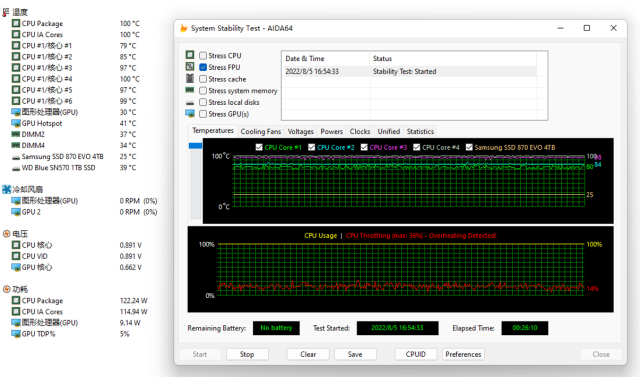
Task: Enable the Stress system memory checkbox
Action: pyautogui.click(x=203, y=91)
